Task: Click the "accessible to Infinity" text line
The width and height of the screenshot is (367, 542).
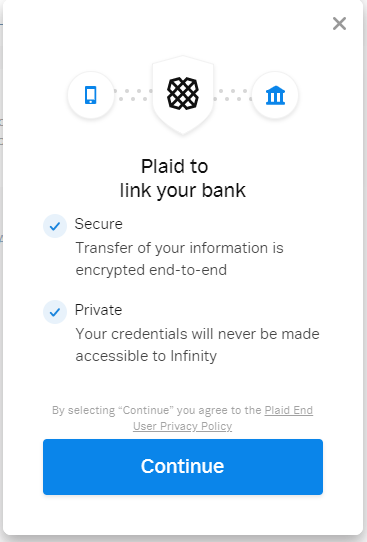Action: pos(146,356)
